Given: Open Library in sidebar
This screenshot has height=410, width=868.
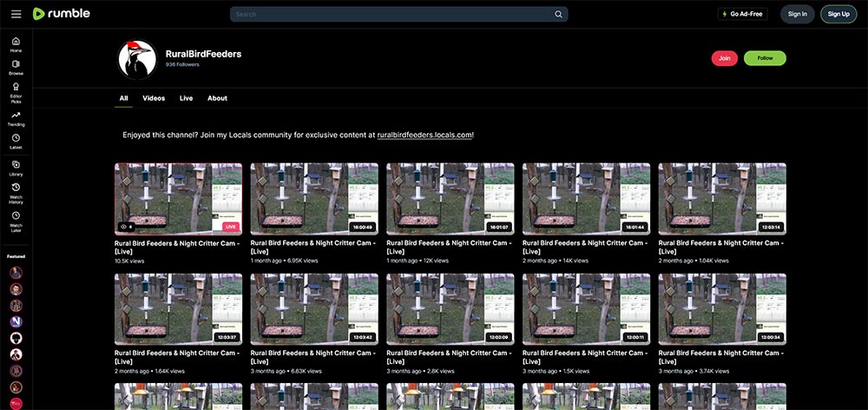Looking at the screenshot, I should (16, 169).
